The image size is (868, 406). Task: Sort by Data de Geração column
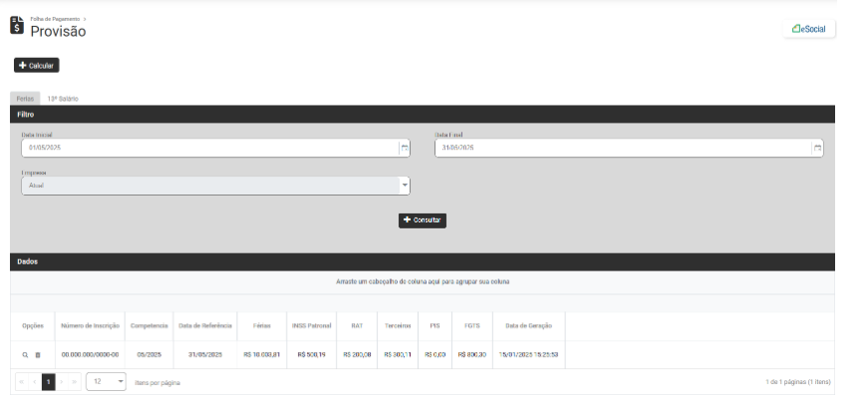[528, 325]
